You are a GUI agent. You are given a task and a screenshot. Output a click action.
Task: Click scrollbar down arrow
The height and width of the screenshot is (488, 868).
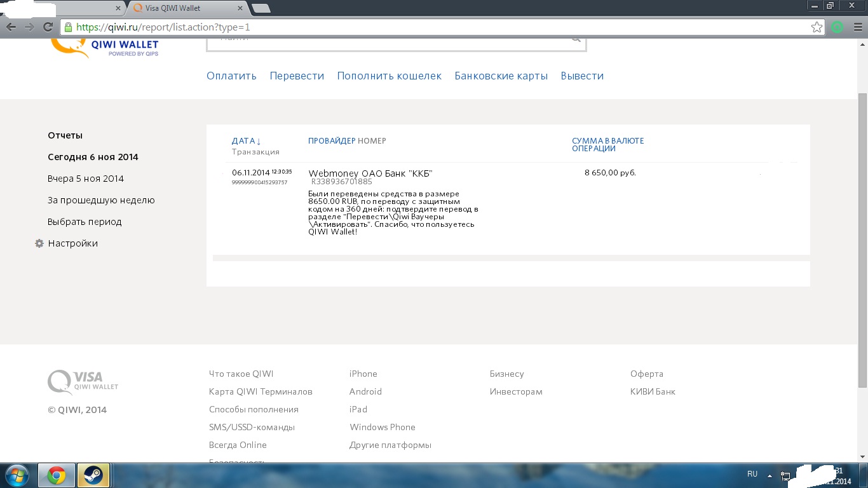point(862,457)
